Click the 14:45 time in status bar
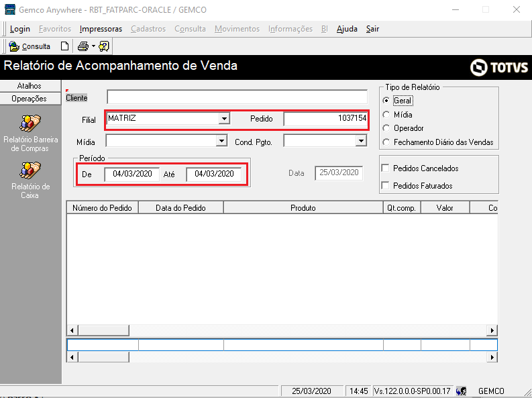The image size is (532, 398). click(x=359, y=391)
